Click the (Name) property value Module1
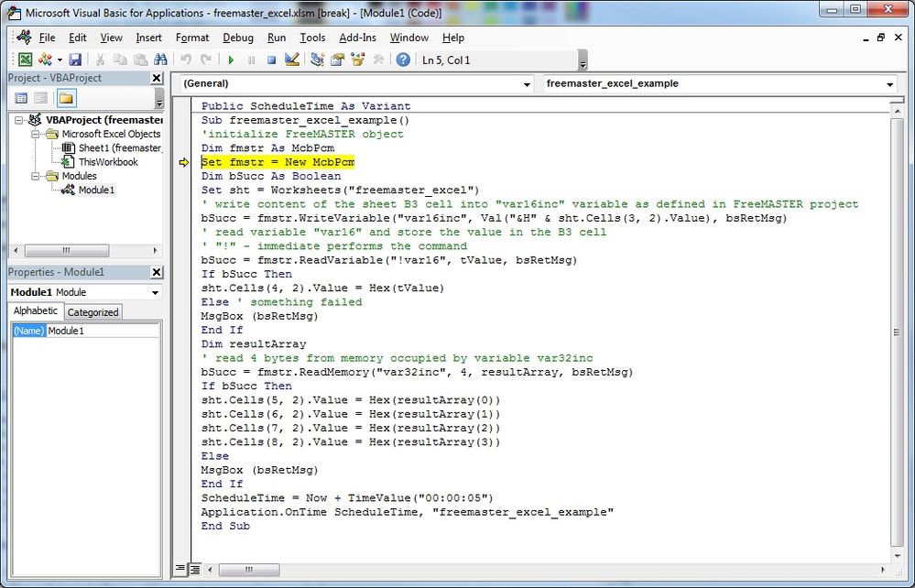Viewport: 915px width, 588px height. tap(102, 331)
